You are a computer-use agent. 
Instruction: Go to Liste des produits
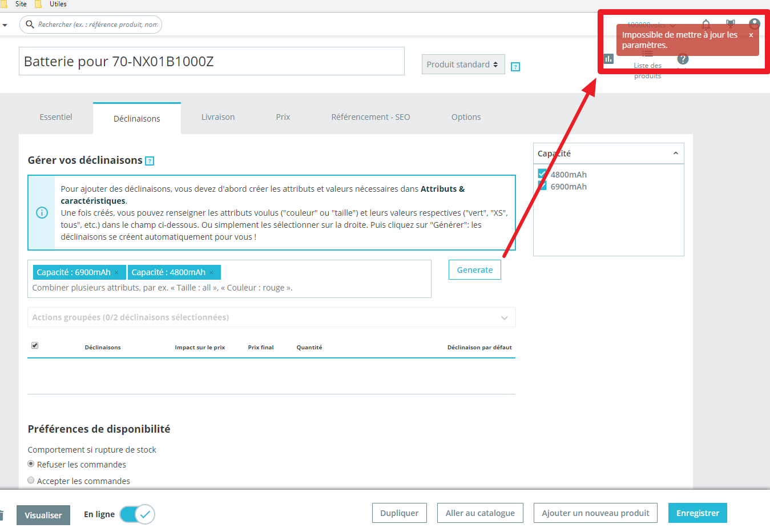647,66
